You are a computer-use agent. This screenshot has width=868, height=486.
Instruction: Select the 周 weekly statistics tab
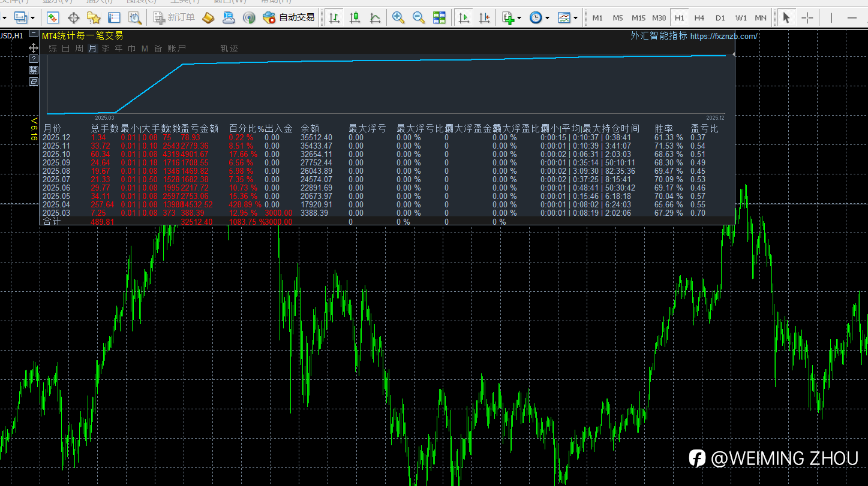click(79, 49)
